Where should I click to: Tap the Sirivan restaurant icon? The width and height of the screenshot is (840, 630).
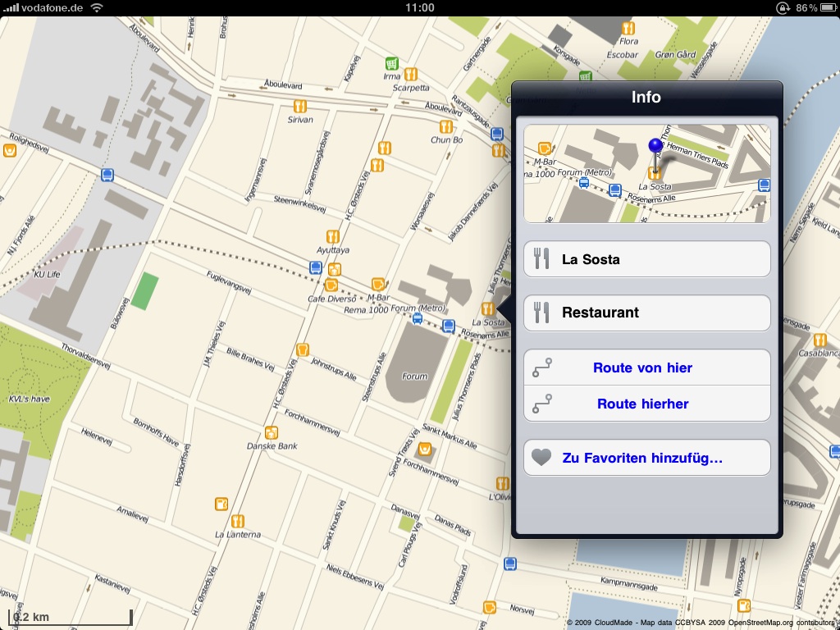pos(299,106)
